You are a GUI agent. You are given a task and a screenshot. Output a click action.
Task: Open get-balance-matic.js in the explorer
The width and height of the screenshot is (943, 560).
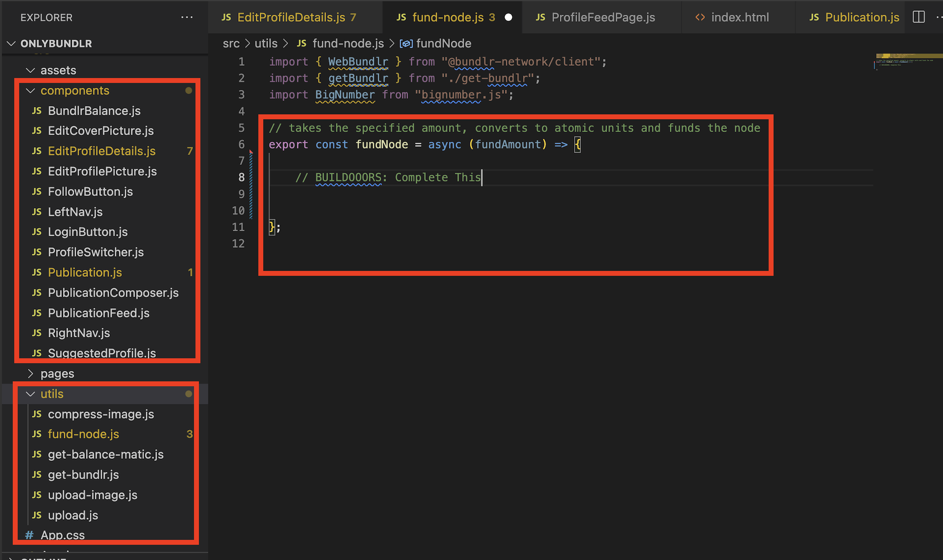pos(106,454)
